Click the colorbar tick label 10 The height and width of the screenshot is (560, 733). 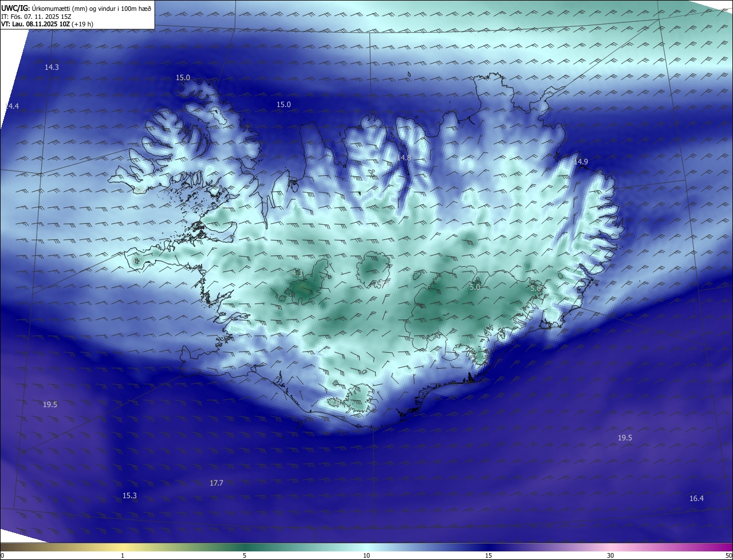pos(366,555)
